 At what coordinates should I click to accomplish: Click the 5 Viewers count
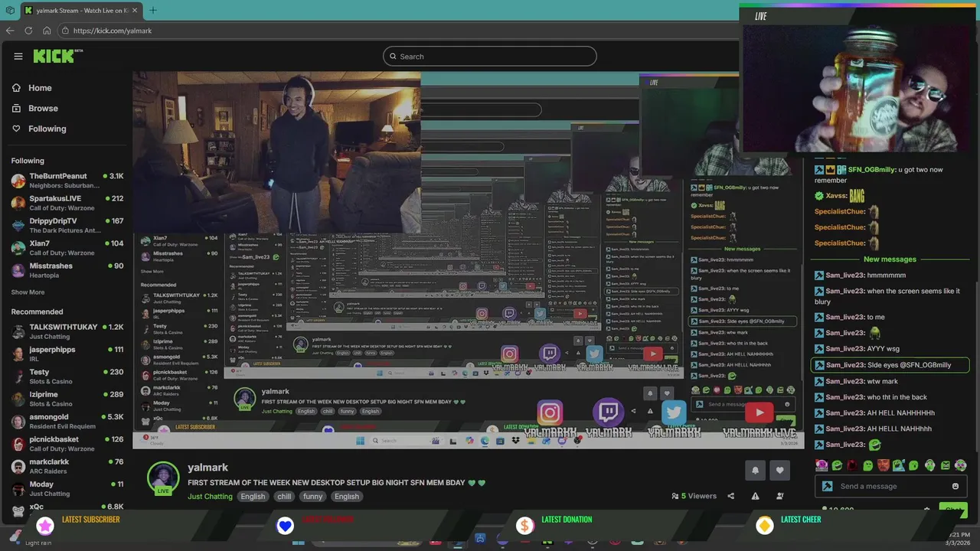(x=694, y=496)
